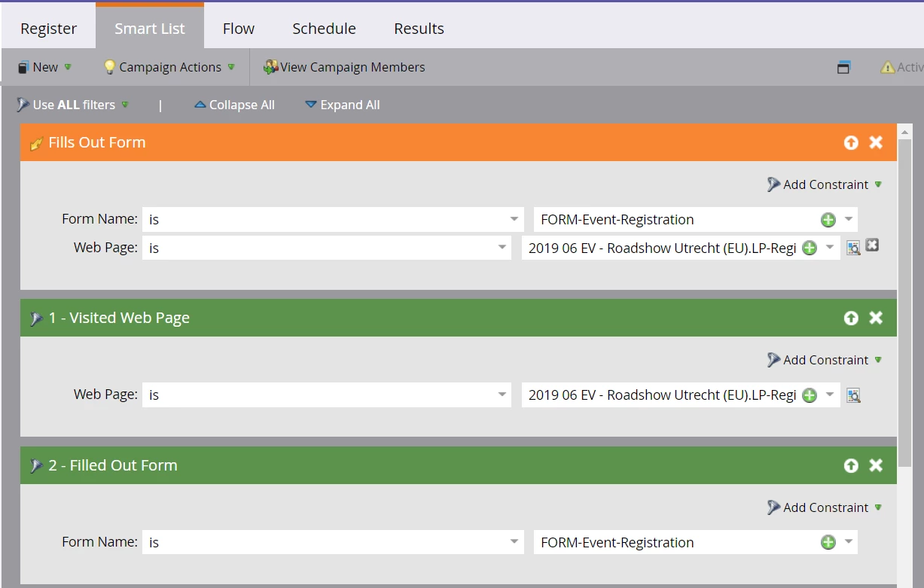Click the green plus in the Fills Out Form Form Name field
The image size is (924, 588).
tap(828, 220)
